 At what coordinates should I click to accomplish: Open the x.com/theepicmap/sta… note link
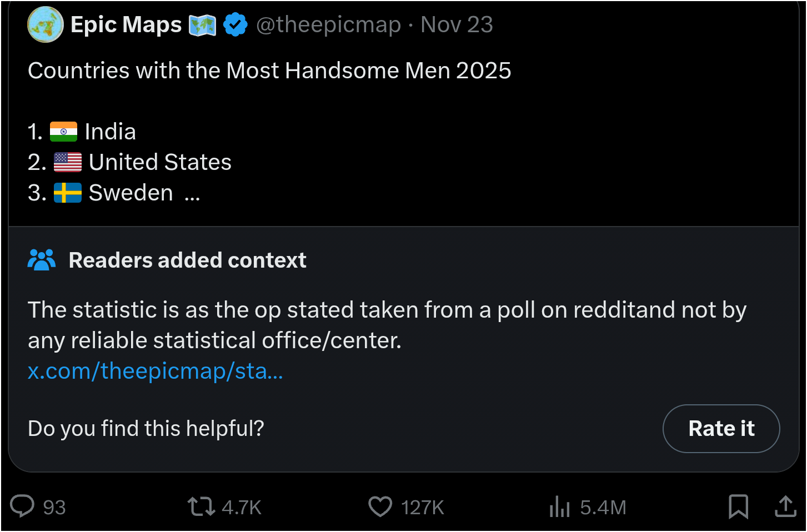[x=156, y=371]
